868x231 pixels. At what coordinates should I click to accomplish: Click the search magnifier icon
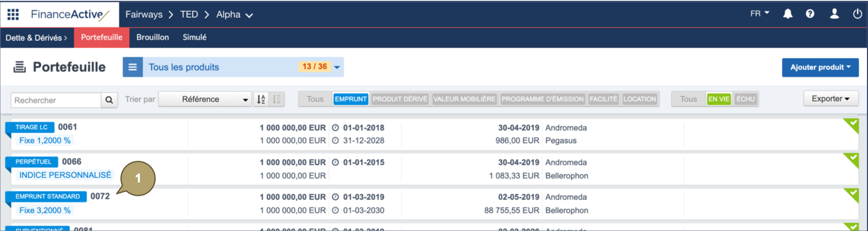tap(109, 100)
